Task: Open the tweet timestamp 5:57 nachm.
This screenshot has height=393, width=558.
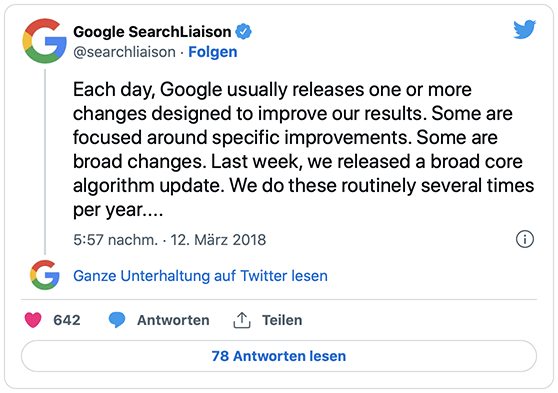Action: [116, 240]
